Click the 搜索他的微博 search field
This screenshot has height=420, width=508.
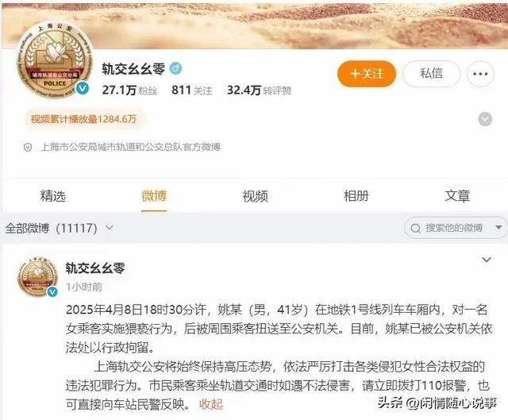(x=453, y=228)
